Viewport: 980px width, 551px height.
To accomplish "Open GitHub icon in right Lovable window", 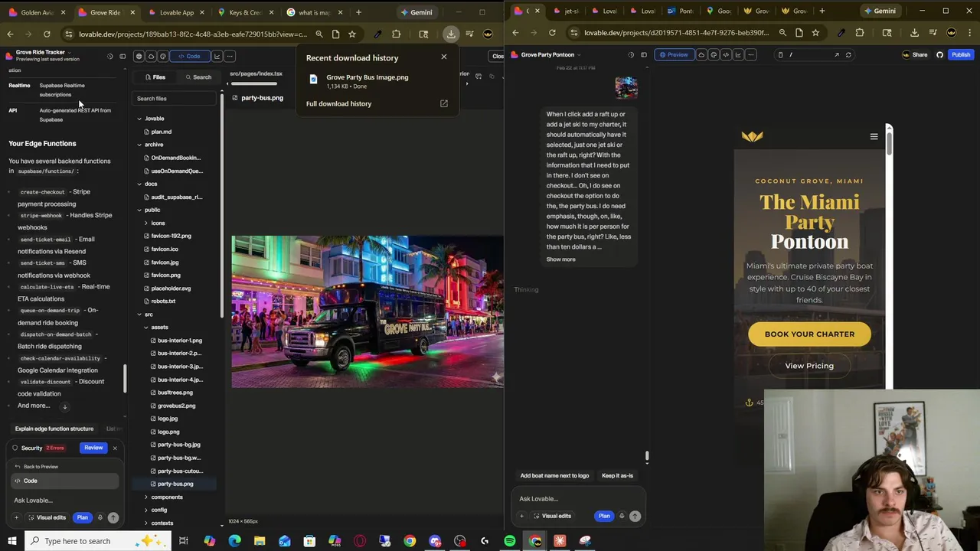I will [x=939, y=55].
